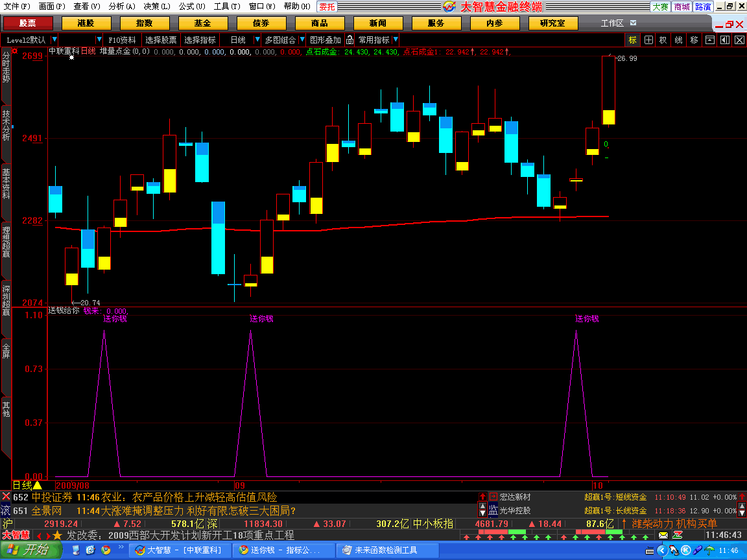747x560 pixels.
Task: Switch to the 股票 tab
Action: pos(28,23)
